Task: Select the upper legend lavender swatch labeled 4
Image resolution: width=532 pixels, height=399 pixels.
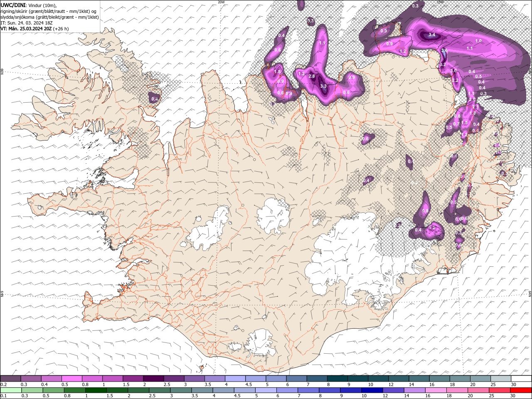Action: point(235,379)
